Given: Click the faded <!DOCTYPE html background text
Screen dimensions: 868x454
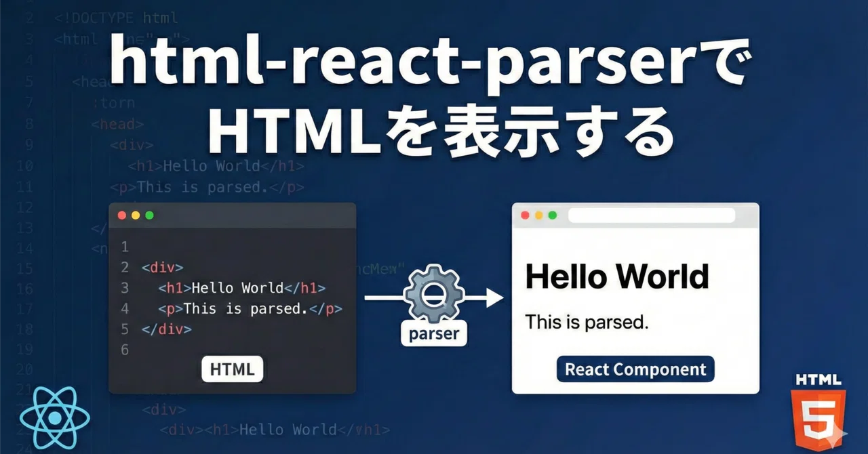Looking at the screenshot, I should pyautogui.click(x=116, y=18).
